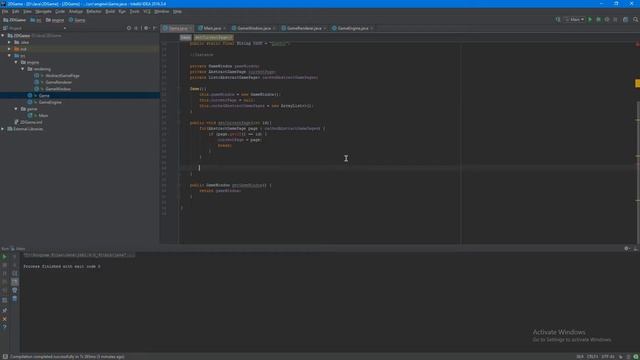This screenshot has height=360, width=640.
Task: Switch to Main.java editor tab
Action: point(212,28)
